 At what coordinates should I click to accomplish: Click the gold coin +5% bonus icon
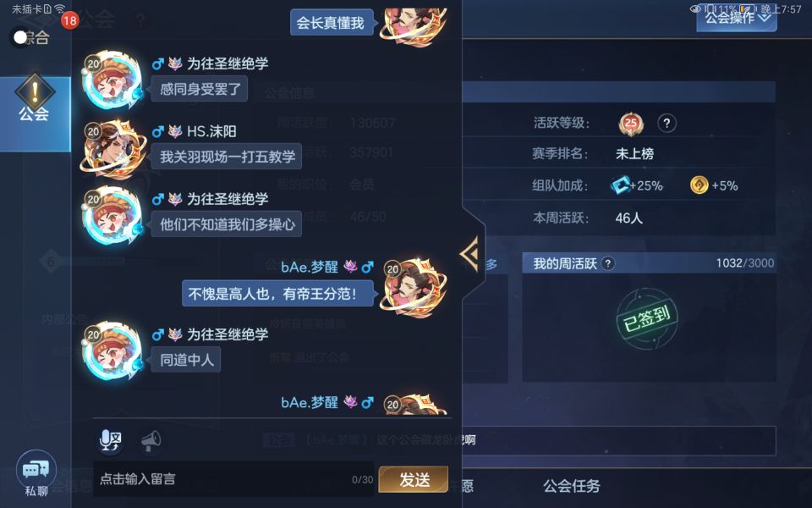[700, 185]
